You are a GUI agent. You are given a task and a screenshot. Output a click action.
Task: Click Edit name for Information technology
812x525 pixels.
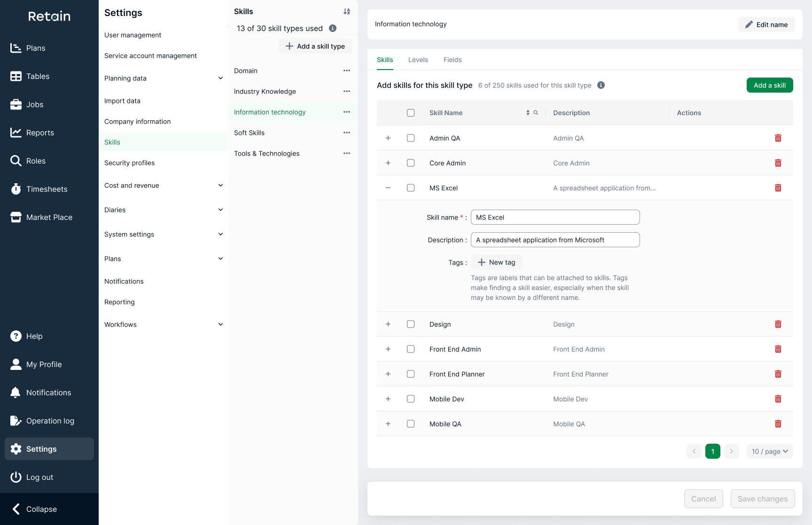click(766, 24)
